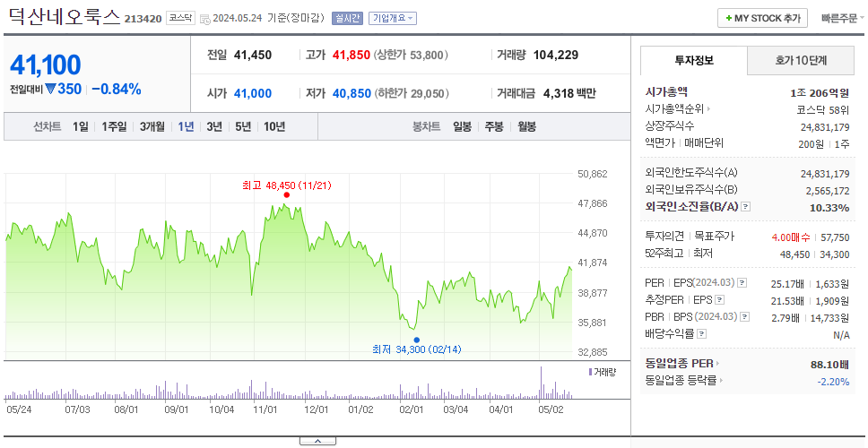
Task: Open the help icon beside 배당수익률
Action: point(702,334)
